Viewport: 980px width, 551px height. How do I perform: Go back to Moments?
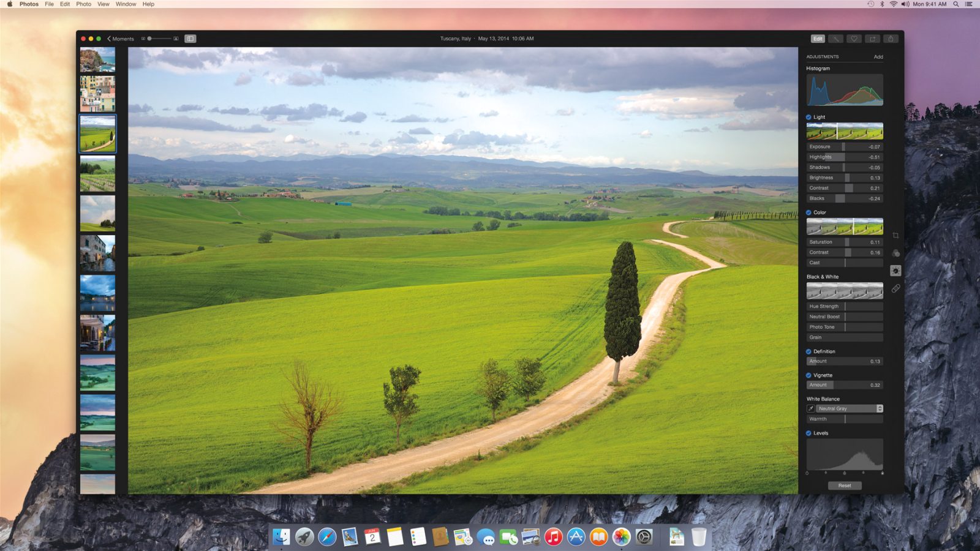click(x=120, y=39)
